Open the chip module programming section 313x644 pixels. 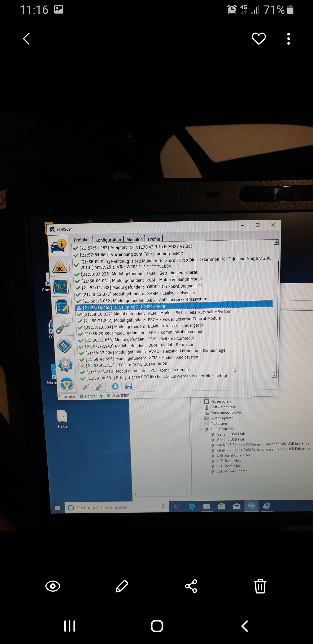pos(64,346)
